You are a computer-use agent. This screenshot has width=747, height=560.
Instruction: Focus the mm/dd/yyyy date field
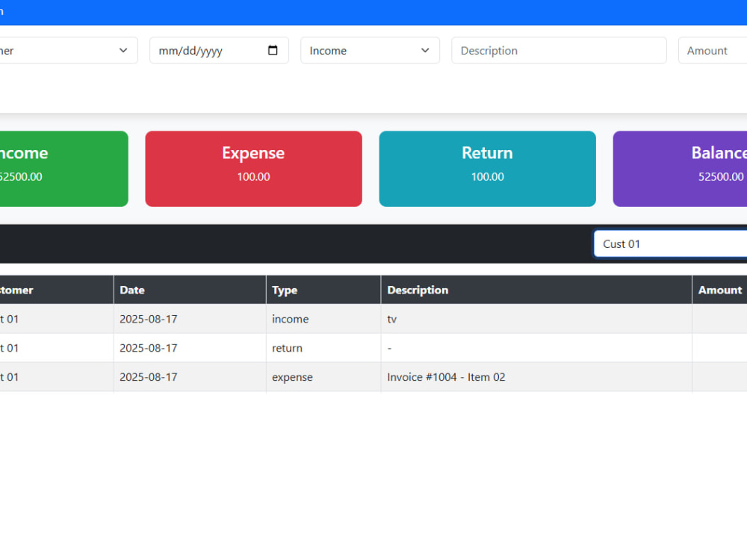click(219, 51)
